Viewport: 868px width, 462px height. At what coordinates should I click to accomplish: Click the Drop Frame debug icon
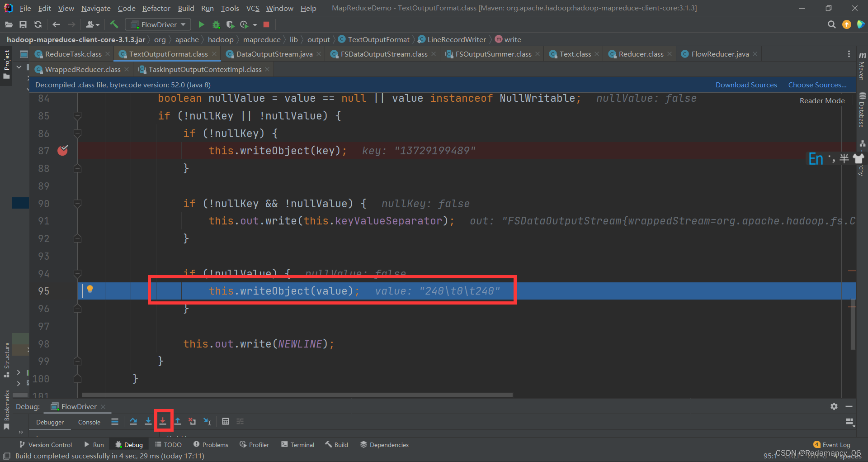click(x=192, y=421)
